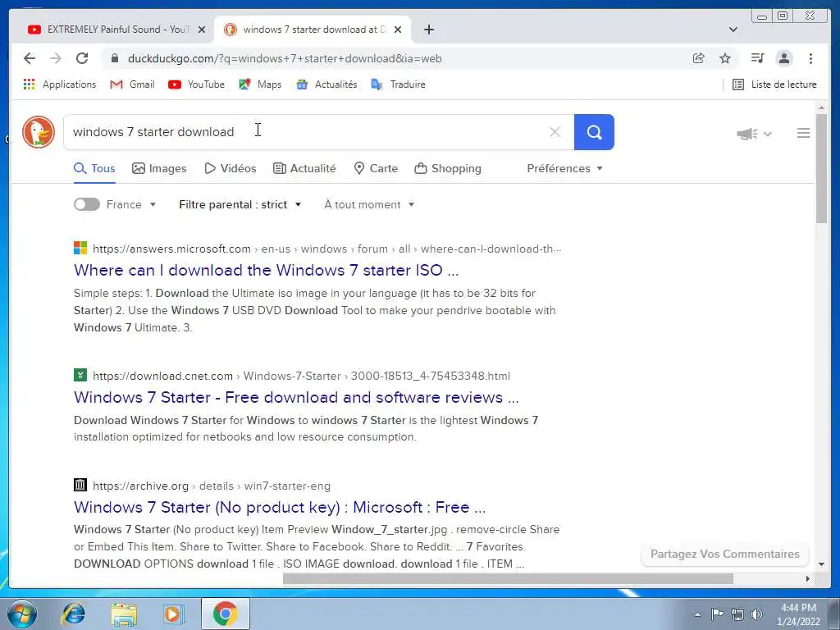Click the scroll-right arrow of horizontal scrollbar

click(x=808, y=578)
